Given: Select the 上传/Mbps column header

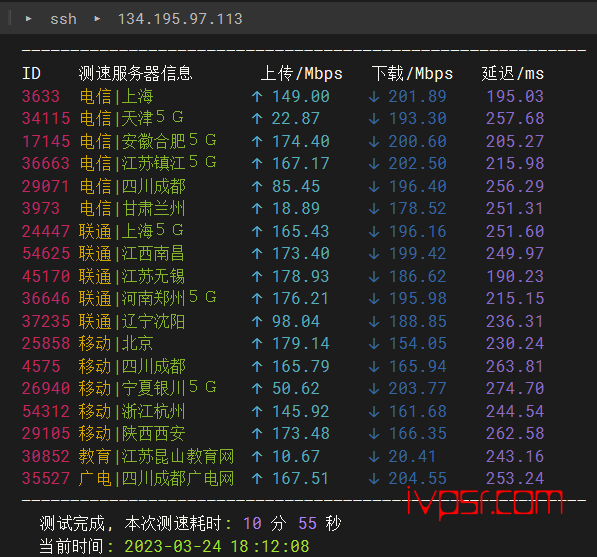Looking at the screenshot, I should [x=302, y=73].
